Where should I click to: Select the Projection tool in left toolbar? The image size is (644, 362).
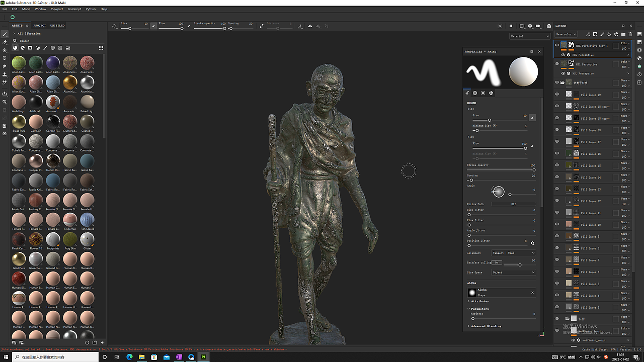[x=5, y=50]
